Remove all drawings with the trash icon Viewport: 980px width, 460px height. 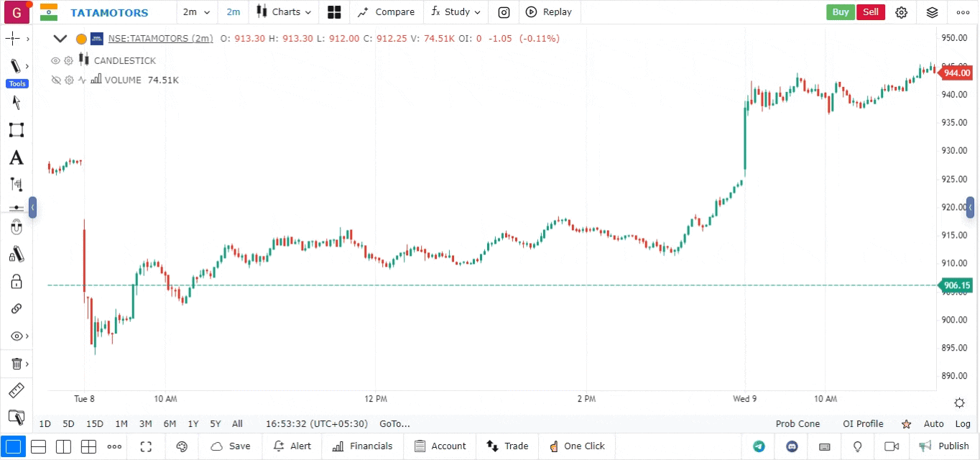tap(17, 363)
